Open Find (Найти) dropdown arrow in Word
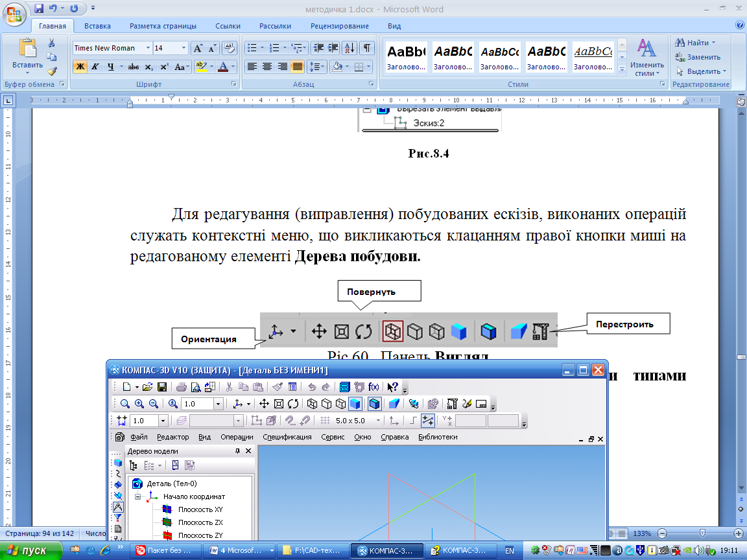The height and width of the screenshot is (560, 747). click(x=714, y=43)
